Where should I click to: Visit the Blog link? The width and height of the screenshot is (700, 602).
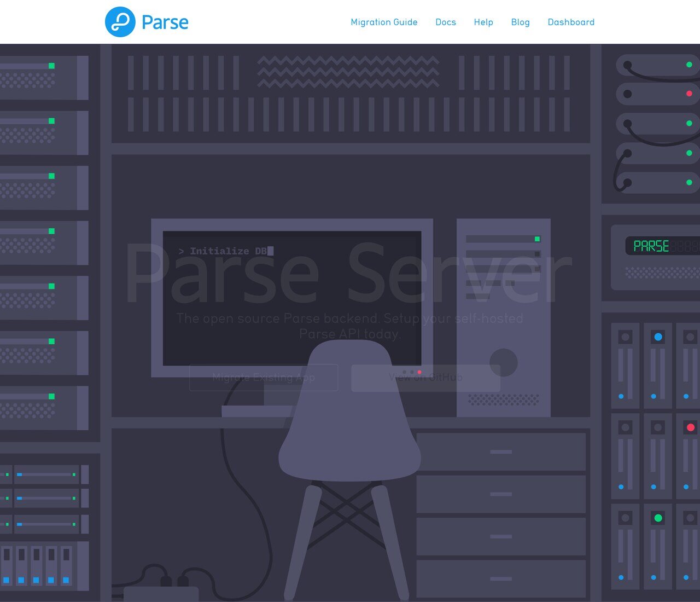coord(520,22)
